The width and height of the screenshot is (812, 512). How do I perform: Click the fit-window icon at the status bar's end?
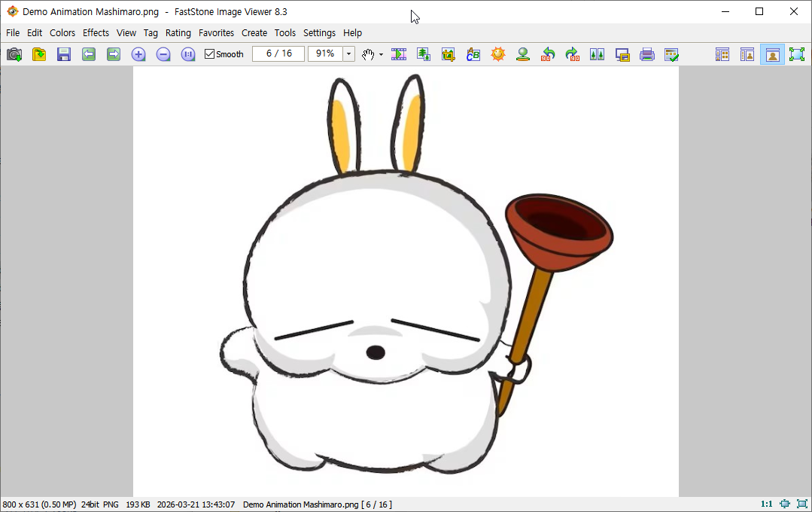(802, 504)
